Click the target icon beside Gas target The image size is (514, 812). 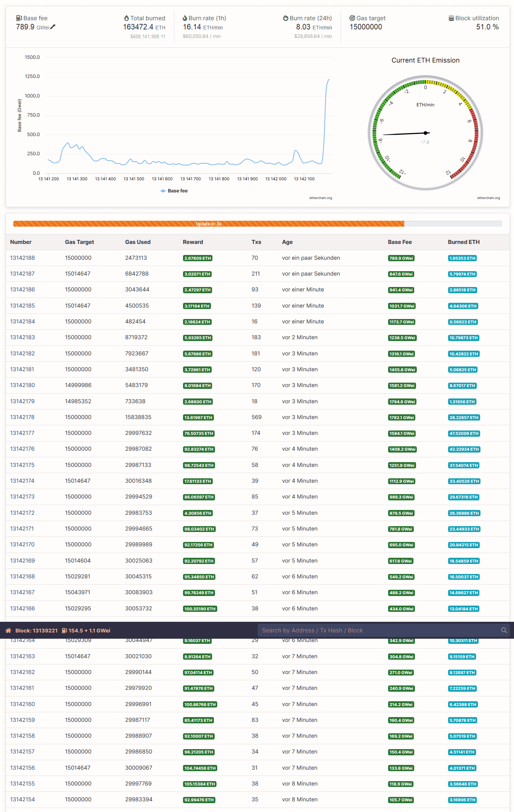(352, 18)
